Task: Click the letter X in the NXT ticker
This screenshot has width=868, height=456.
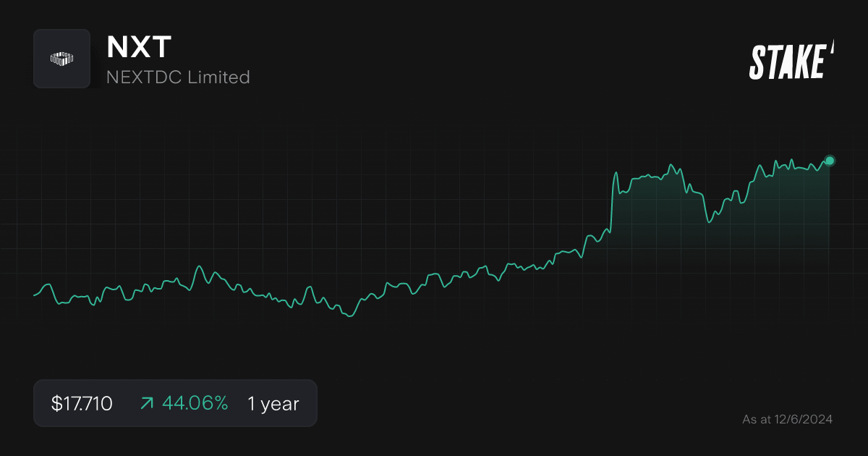Action: coord(139,48)
